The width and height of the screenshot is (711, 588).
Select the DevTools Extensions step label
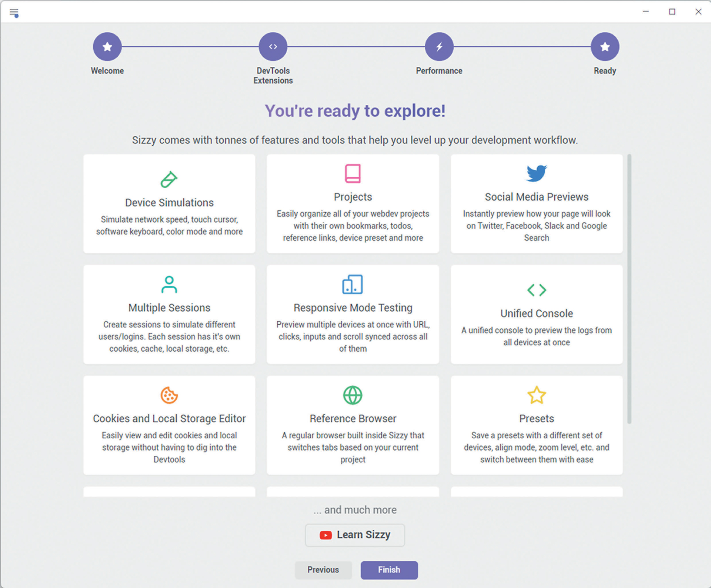(x=273, y=76)
